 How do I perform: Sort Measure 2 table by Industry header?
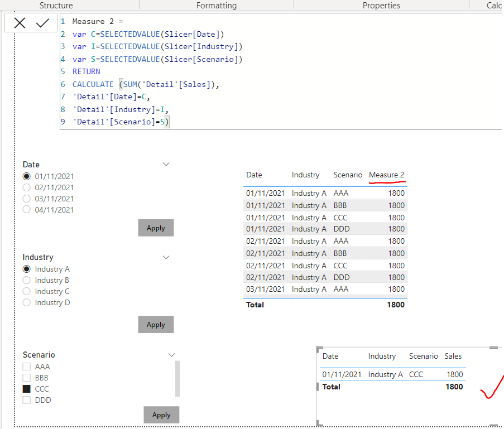305,175
